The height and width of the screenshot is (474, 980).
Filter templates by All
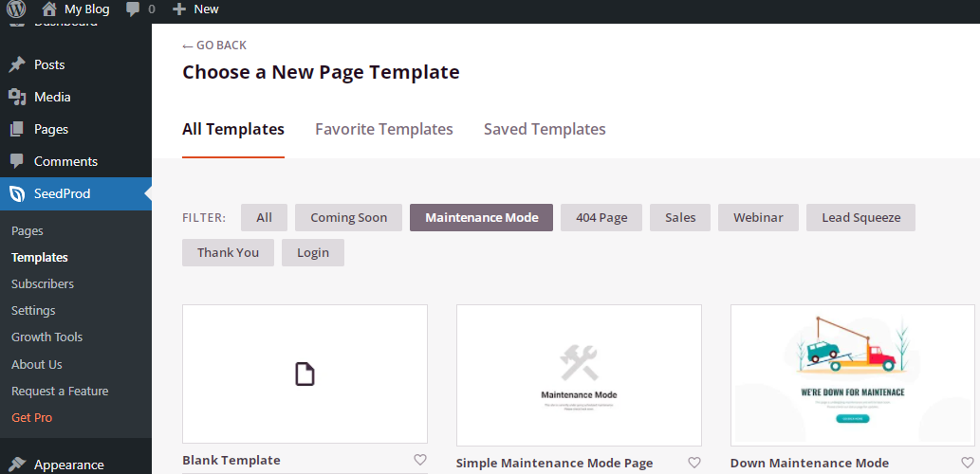pos(265,217)
